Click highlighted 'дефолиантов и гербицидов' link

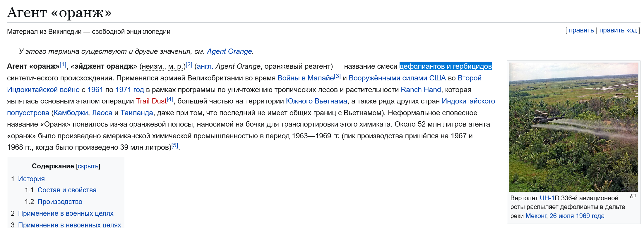coord(446,66)
